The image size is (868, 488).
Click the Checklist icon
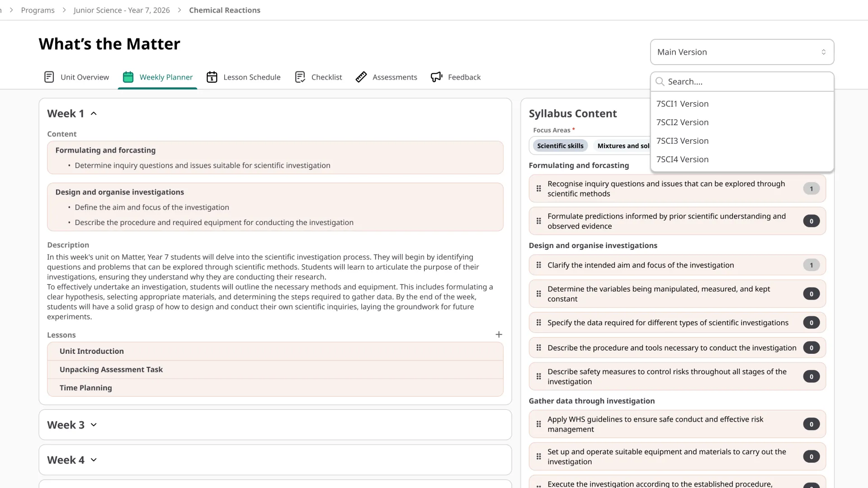[x=300, y=77]
